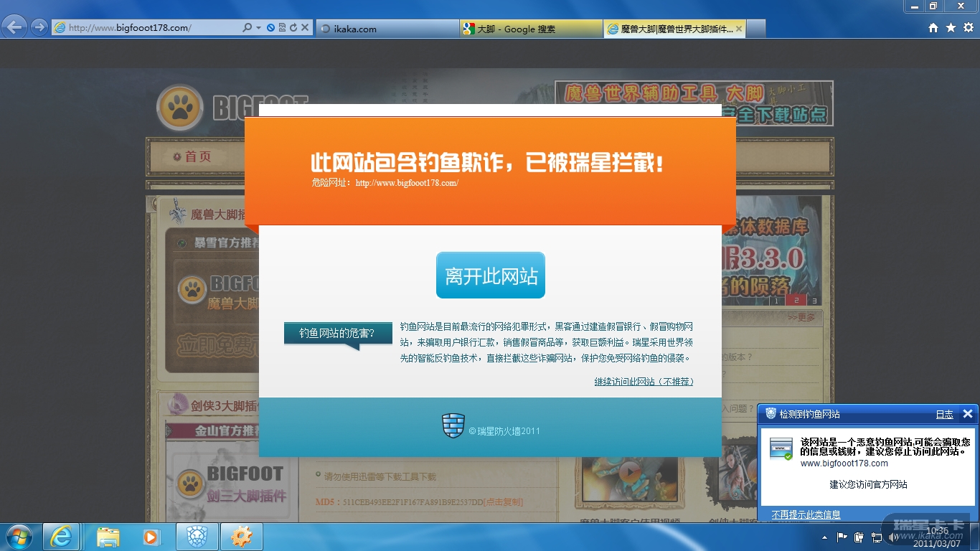Open the IE Tools gear menu
The image size is (980, 551).
(969, 28)
